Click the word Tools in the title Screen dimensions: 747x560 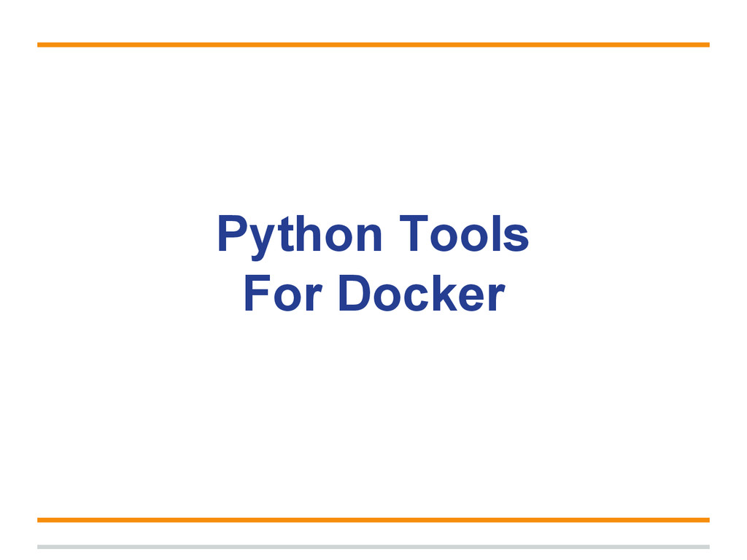click(464, 233)
